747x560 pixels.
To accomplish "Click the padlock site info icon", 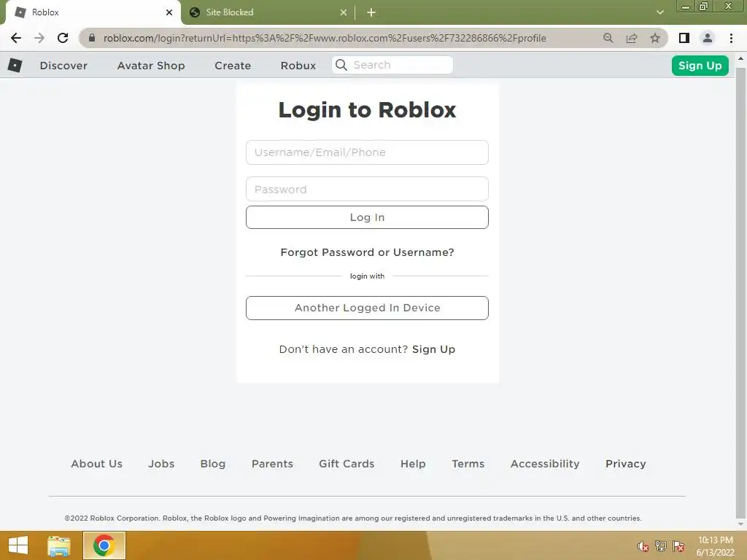I will pos(92,38).
